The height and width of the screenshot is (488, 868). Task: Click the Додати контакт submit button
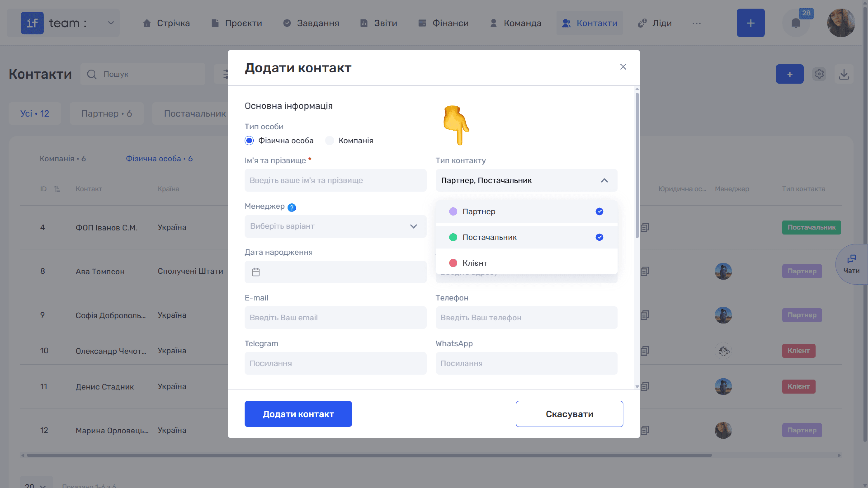[298, 414]
